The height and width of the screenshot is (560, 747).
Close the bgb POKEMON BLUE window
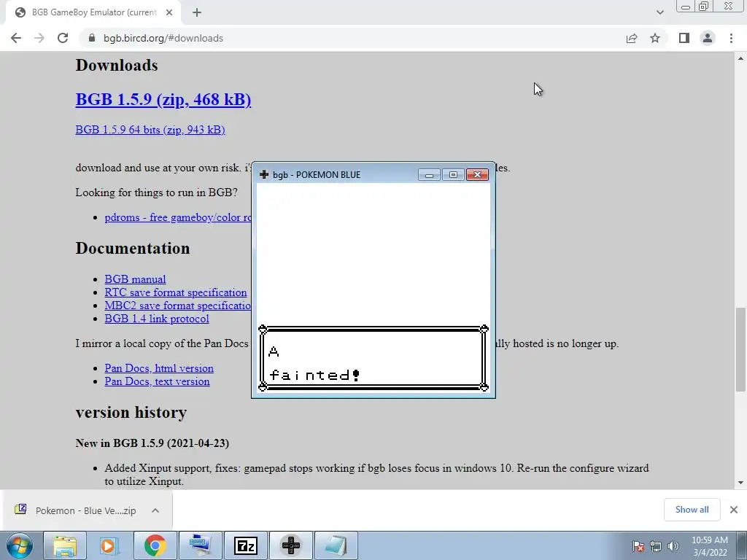[x=477, y=175]
